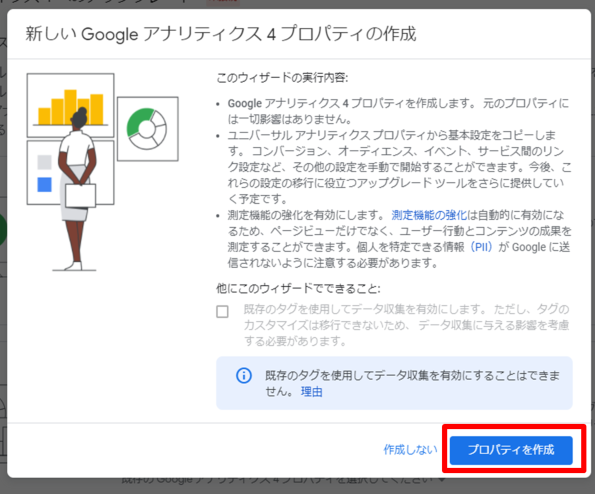Open the 理由 link in info box
Viewport: 595px width, 494px height.
point(312,391)
